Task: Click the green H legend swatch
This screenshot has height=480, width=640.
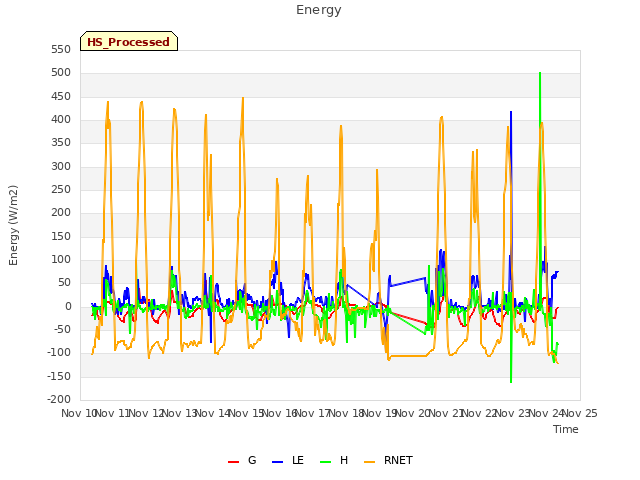Action: 325,462
